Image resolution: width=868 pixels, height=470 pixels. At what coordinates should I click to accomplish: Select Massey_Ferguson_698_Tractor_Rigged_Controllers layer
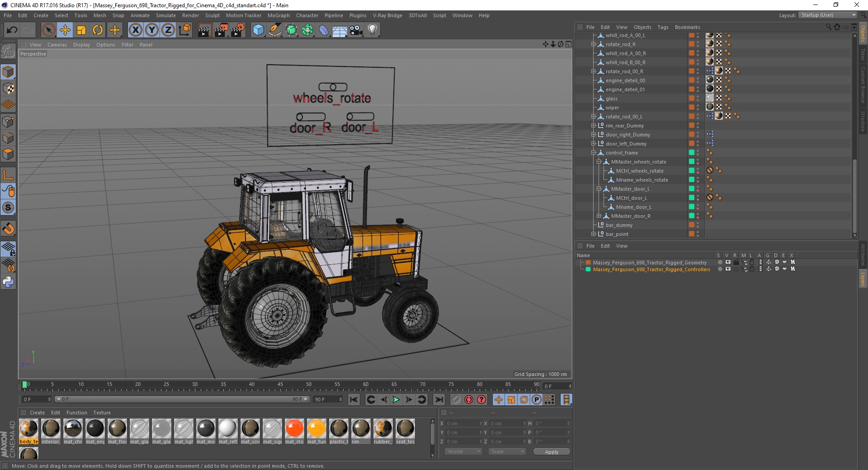[x=651, y=269]
